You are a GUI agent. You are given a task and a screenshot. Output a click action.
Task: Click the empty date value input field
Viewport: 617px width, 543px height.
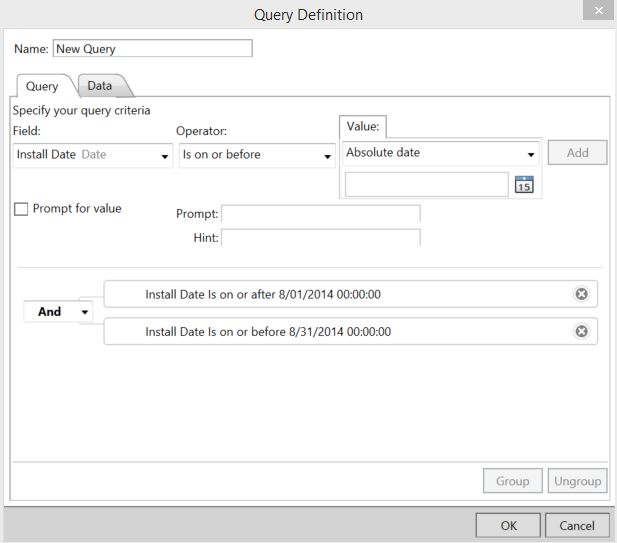pyautogui.click(x=427, y=185)
